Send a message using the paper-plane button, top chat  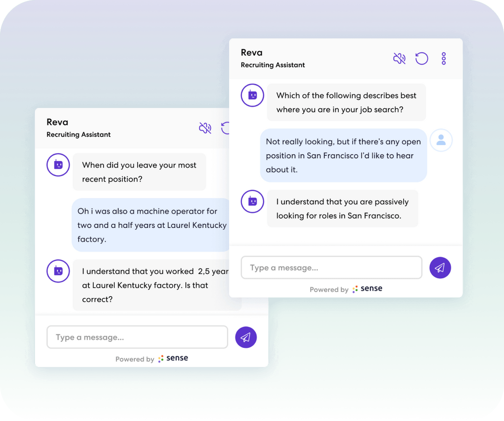pyautogui.click(x=440, y=268)
